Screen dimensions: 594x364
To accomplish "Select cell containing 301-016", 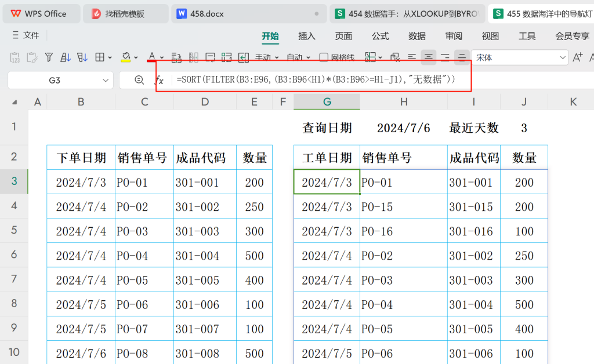I will (x=473, y=231).
